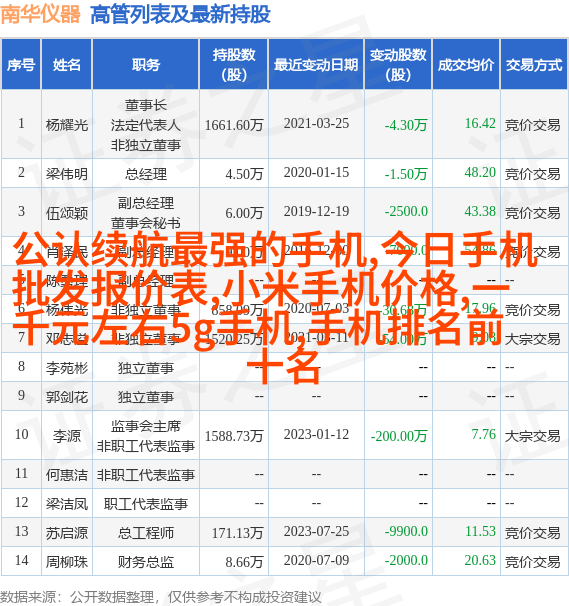Click the 总工程师 position cell

[x=146, y=533]
